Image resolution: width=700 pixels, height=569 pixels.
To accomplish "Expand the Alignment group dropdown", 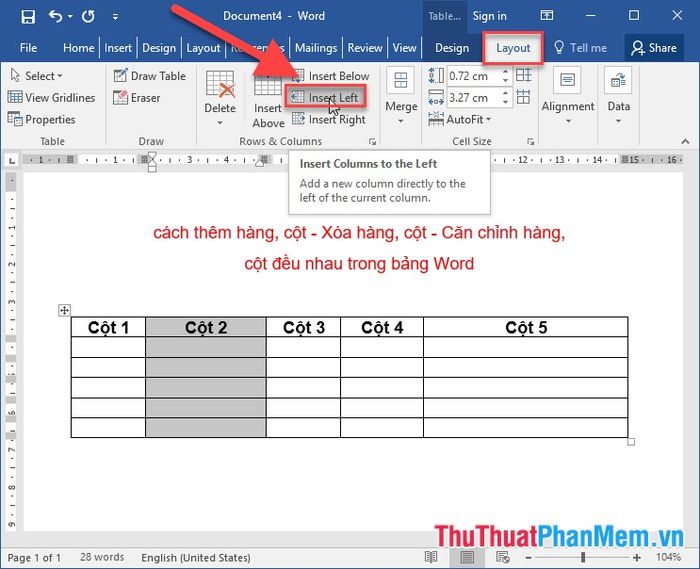I will [x=568, y=96].
